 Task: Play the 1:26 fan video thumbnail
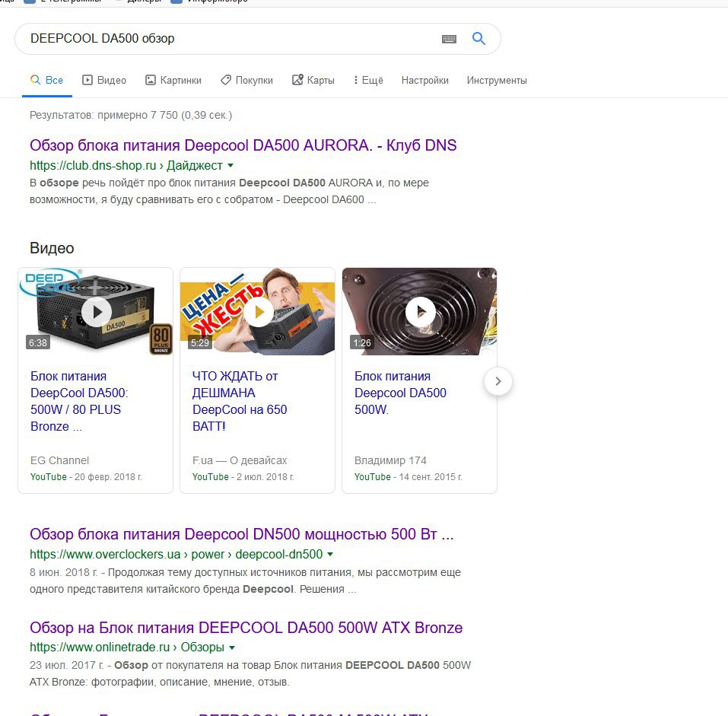coord(420,311)
